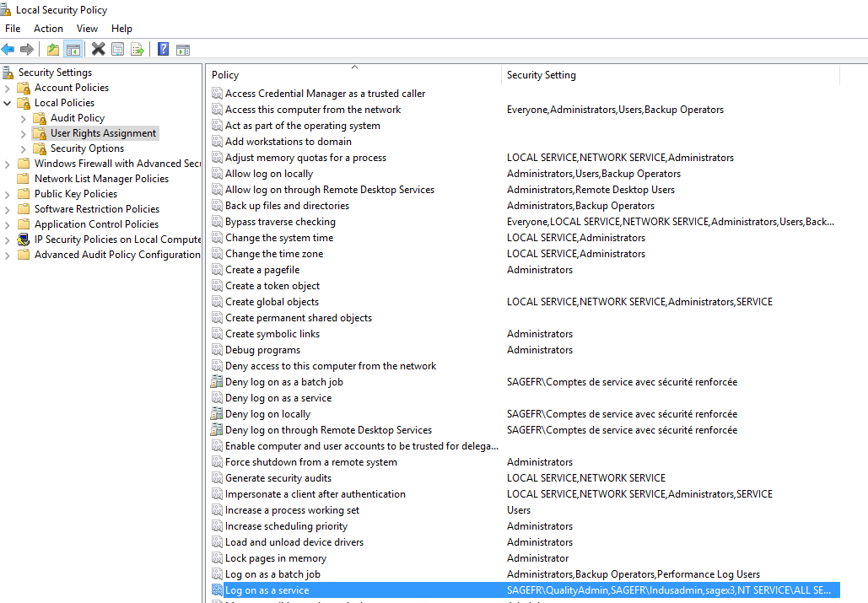Expand Software Restriction Policies node
Image resolution: width=868 pixels, height=603 pixels.
[8, 209]
